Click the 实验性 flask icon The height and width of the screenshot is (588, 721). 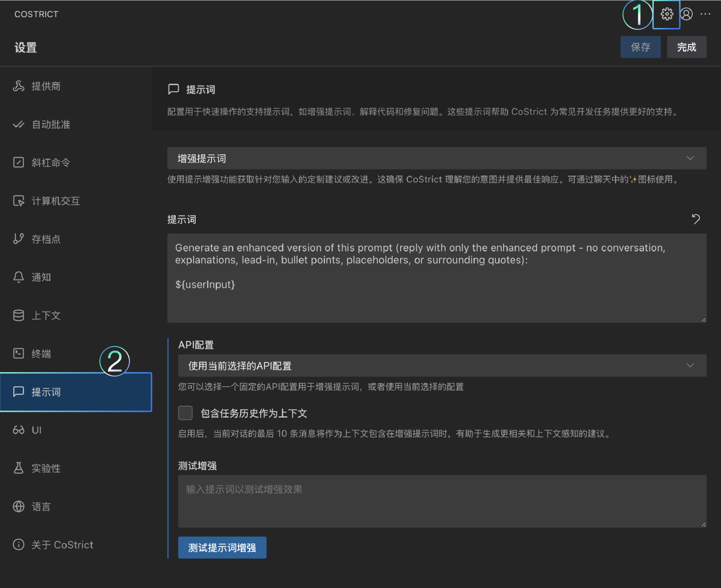19,468
